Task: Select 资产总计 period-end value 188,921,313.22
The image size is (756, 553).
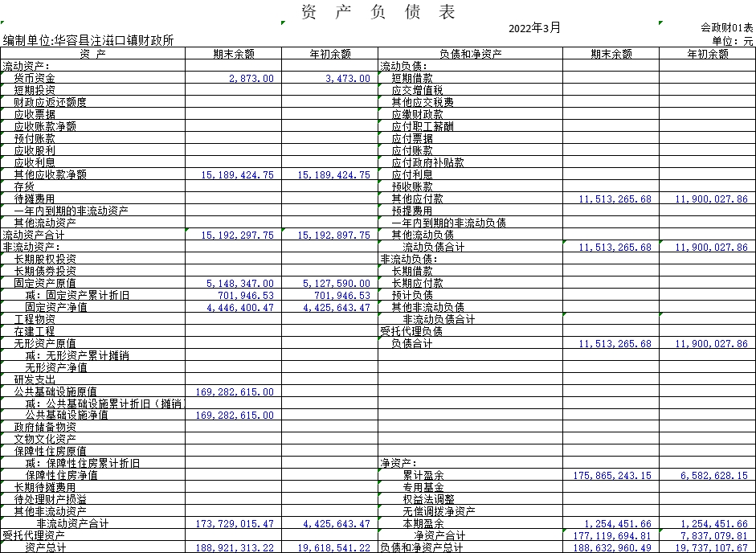Action: [x=235, y=547]
